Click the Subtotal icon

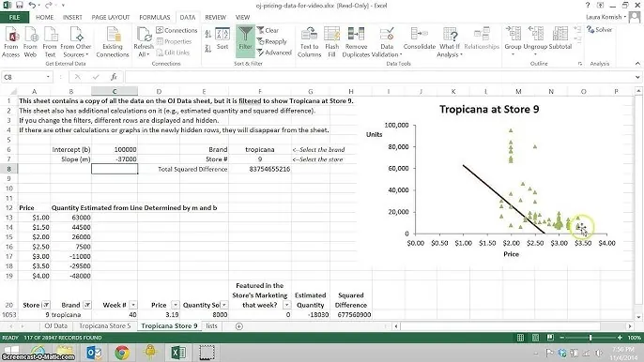[x=560, y=38]
